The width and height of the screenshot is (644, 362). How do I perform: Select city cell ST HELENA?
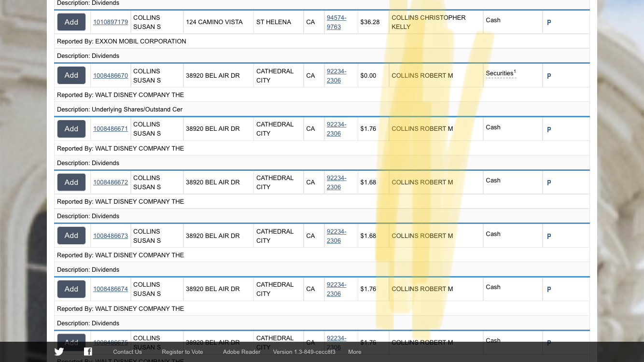pyautogui.click(x=274, y=22)
